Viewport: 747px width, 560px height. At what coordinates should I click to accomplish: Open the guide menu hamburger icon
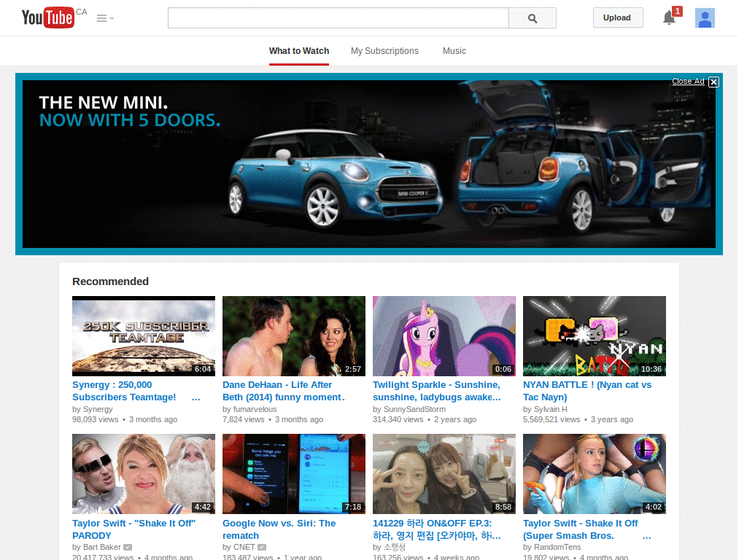click(102, 18)
